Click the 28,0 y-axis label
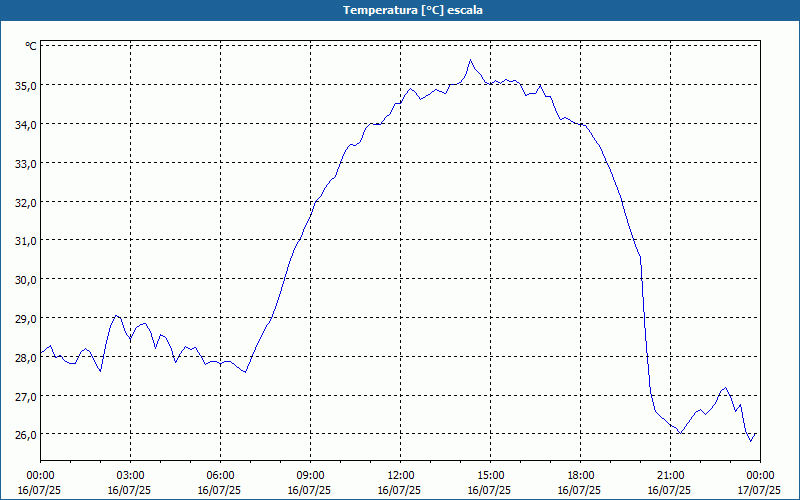Screen dimensions: 800x500 (25, 357)
